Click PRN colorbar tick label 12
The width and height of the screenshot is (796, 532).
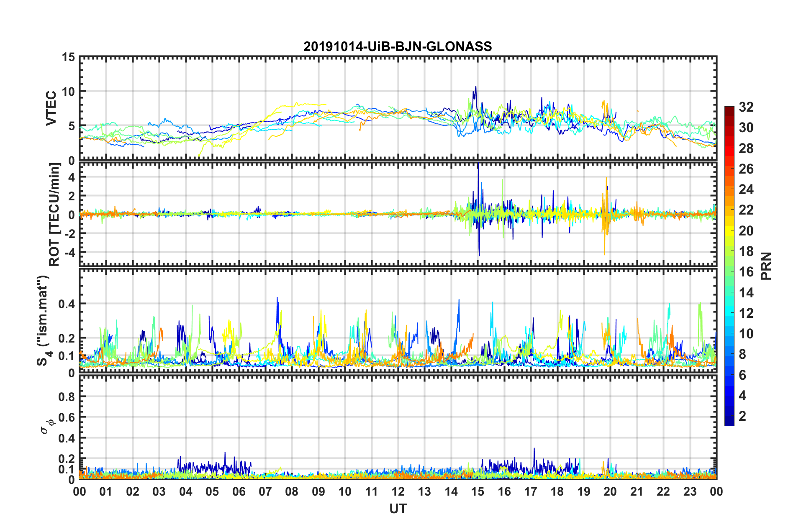click(x=746, y=313)
